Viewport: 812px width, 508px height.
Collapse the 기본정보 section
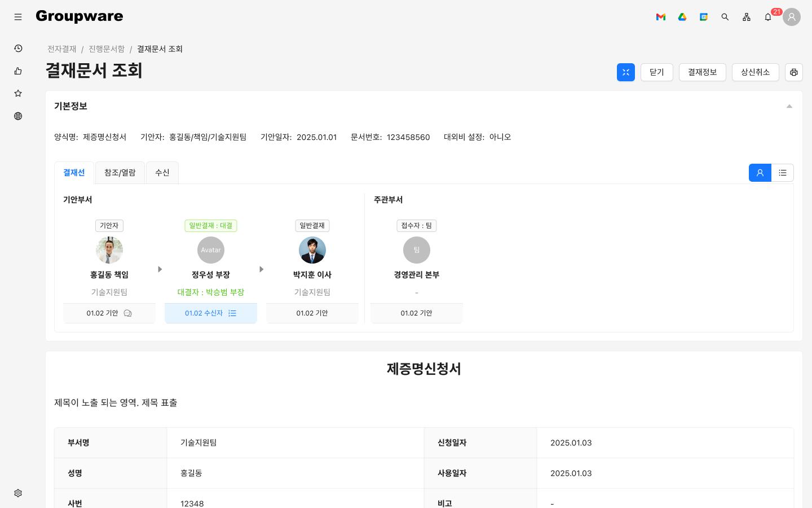[x=789, y=106]
